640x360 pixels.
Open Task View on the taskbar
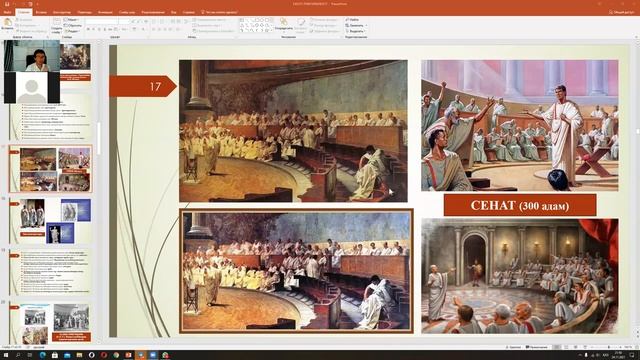point(30,355)
